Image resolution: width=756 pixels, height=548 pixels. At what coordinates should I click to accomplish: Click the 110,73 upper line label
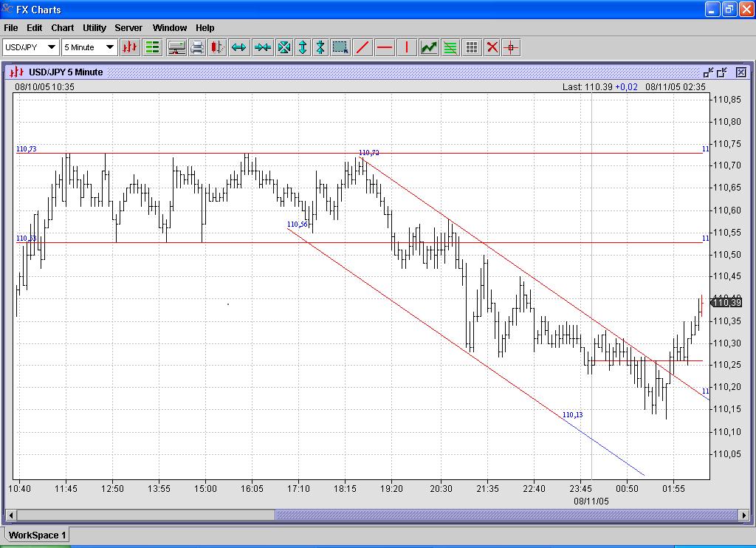26,148
